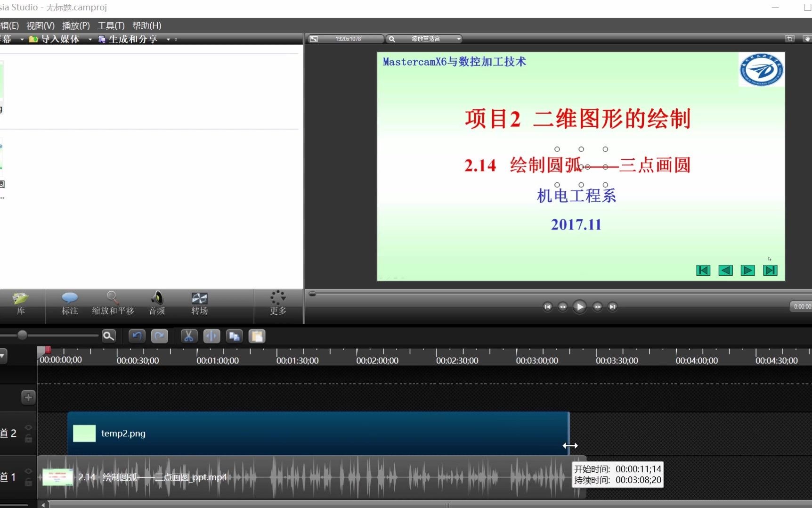Screen dimensions: 812x508
Task: Click the 2017.11 date text in the preview
Action: coord(576,224)
